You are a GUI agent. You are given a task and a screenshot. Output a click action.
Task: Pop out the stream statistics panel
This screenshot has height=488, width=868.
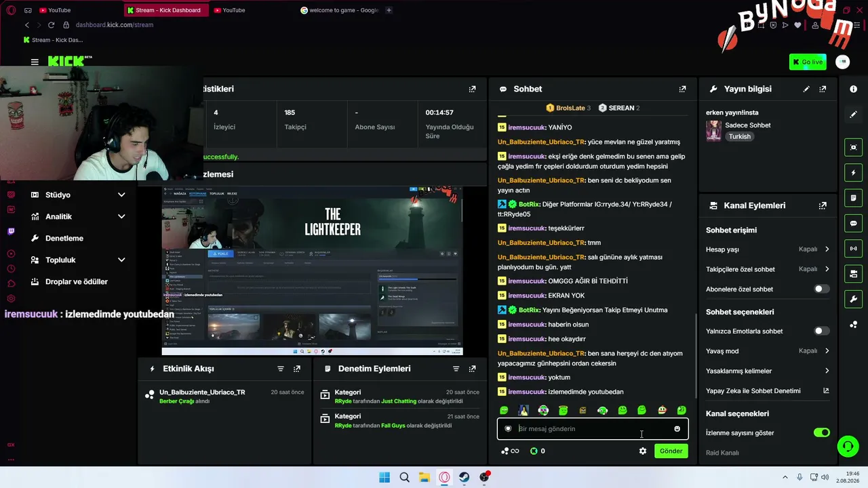pos(472,89)
